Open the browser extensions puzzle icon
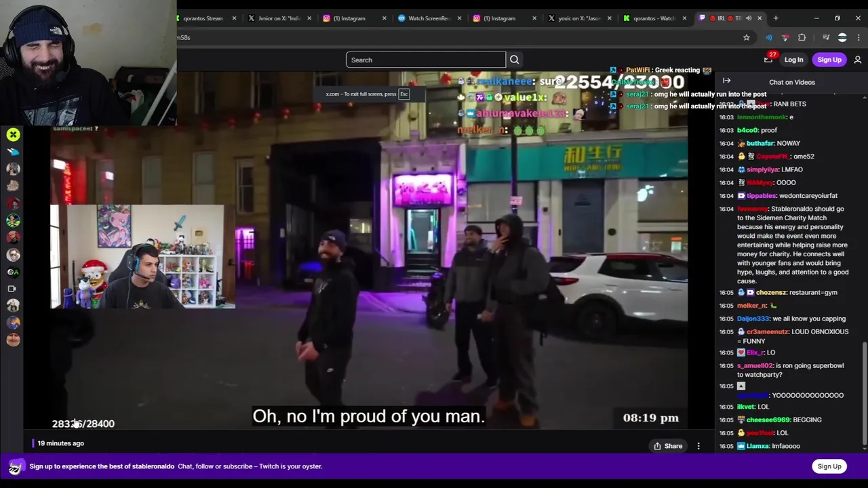868x488 pixels. point(802,37)
